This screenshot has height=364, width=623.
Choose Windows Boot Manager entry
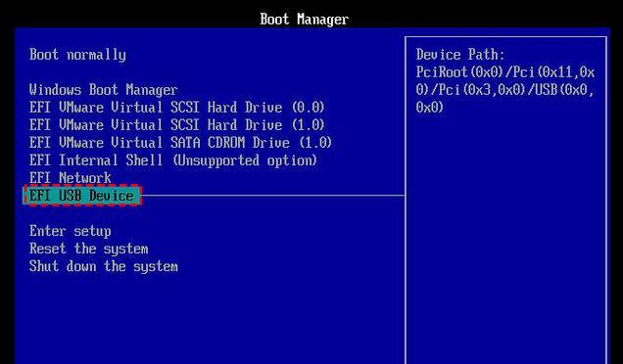pyautogui.click(x=103, y=90)
